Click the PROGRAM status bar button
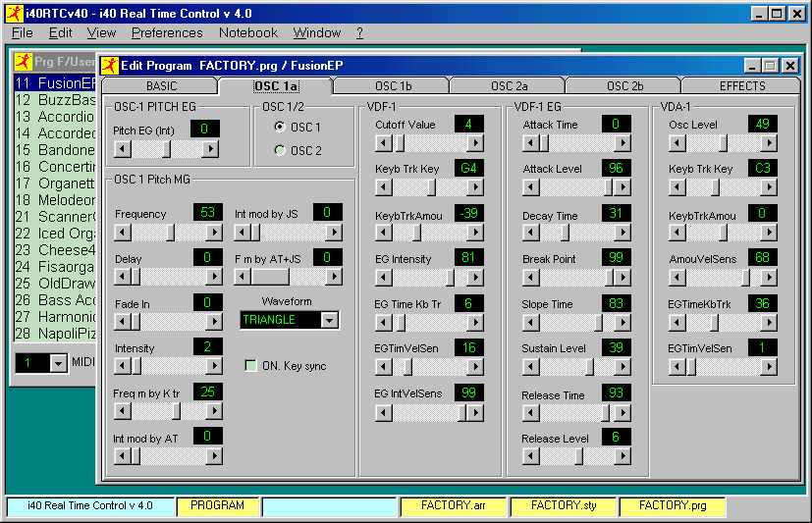The image size is (812, 523). [x=217, y=505]
